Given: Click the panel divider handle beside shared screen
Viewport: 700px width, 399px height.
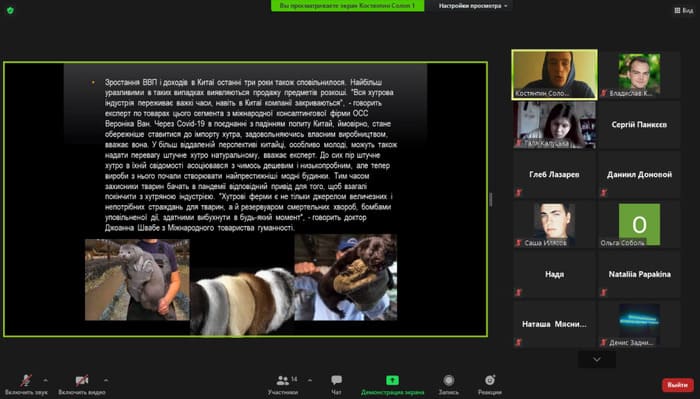Looking at the screenshot, I should pyautogui.click(x=491, y=199).
